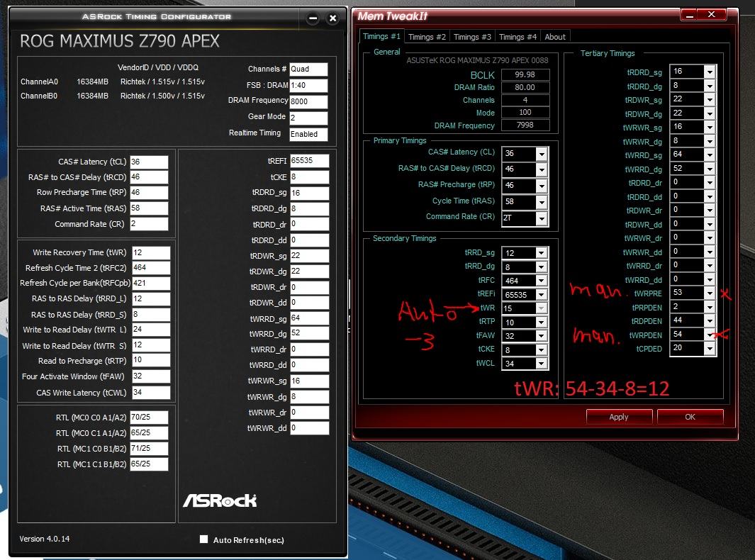Open the tRDPDEN dropdown in Tertiary Timings
This screenshot has width=755, height=560.
710,320
